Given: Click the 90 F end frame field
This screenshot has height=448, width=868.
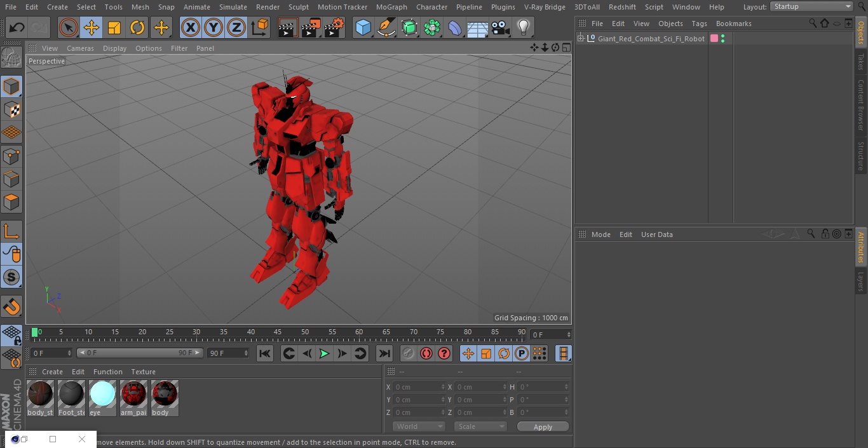Looking at the screenshot, I should [x=228, y=353].
